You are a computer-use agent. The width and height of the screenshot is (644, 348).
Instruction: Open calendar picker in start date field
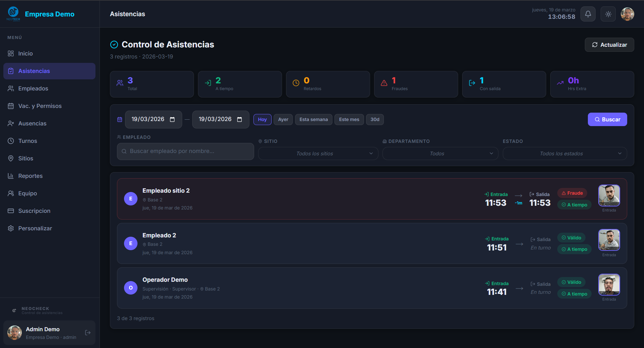tap(172, 119)
